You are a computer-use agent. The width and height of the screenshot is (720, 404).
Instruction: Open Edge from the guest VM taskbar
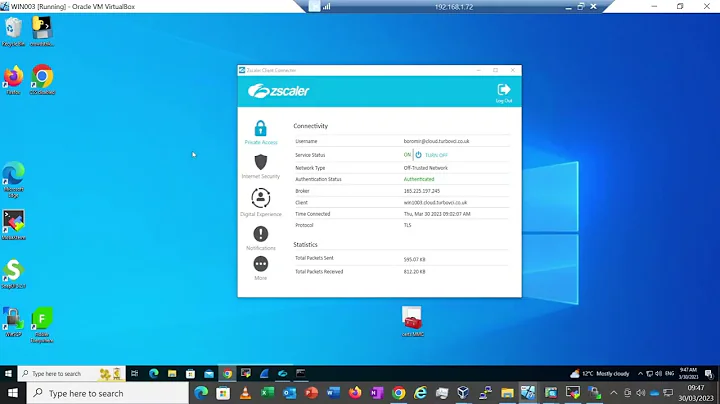click(153, 373)
